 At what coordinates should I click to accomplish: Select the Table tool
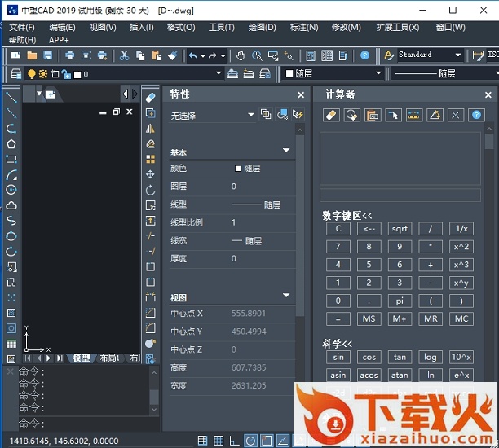coord(11,344)
